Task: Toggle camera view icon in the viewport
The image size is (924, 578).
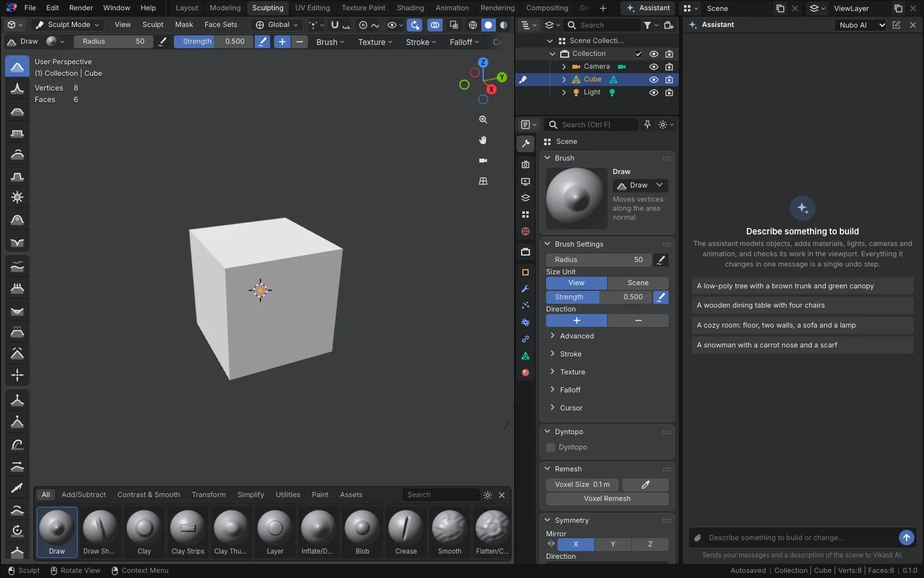Action: (x=483, y=161)
